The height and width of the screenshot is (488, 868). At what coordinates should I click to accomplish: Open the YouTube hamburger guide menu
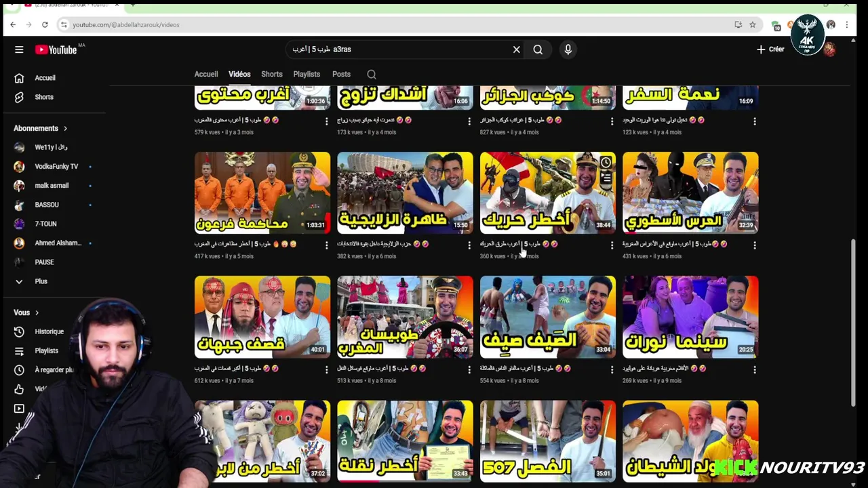coord(19,49)
